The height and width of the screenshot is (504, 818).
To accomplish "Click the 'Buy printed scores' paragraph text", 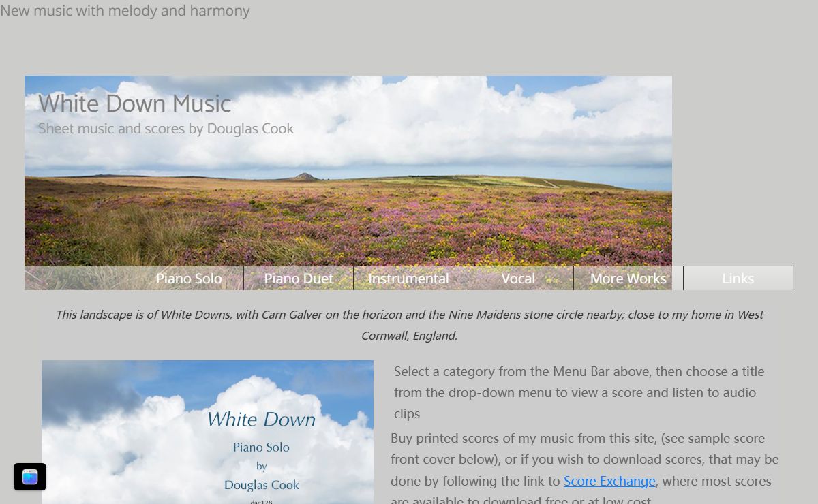I will click(x=585, y=470).
